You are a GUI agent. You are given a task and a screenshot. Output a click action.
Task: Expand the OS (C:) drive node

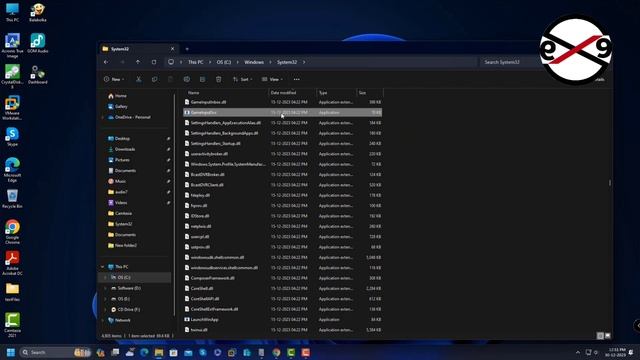pyautogui.click(x=106, y=278)
